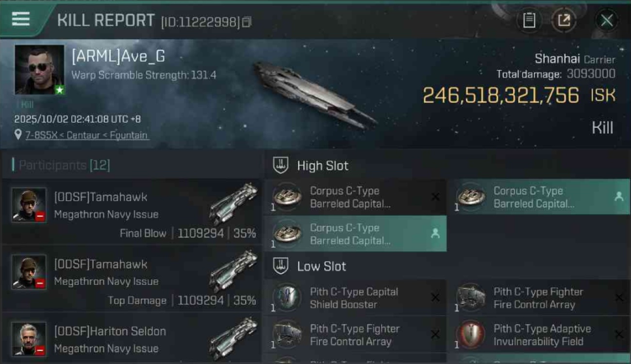Click the Shanhai Carrier ship name
The height and width of the screenshot is (364, 631).
(x=575, y=59)
